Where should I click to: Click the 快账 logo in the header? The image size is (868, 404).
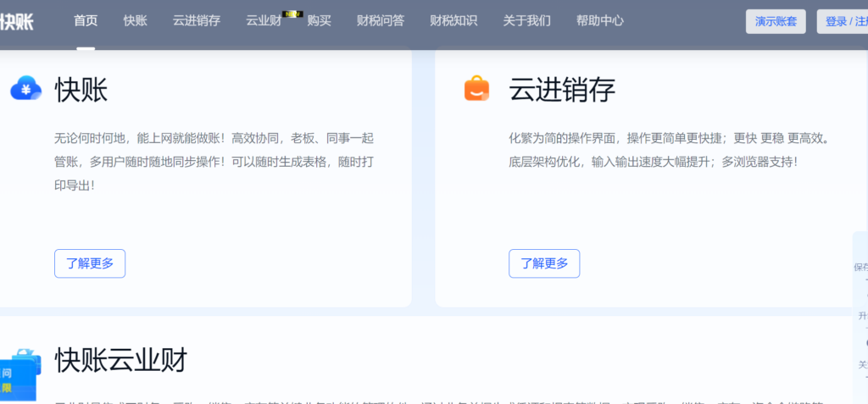17,21
